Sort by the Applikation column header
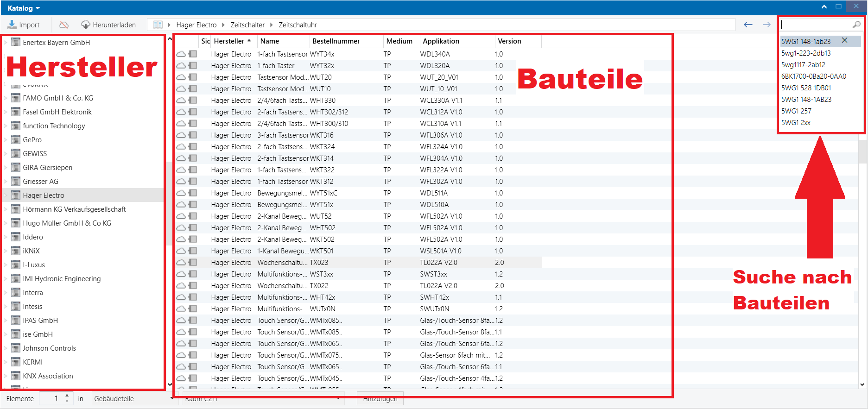The width and height of the screenshot is (868, 409). [x=441, y=41]
